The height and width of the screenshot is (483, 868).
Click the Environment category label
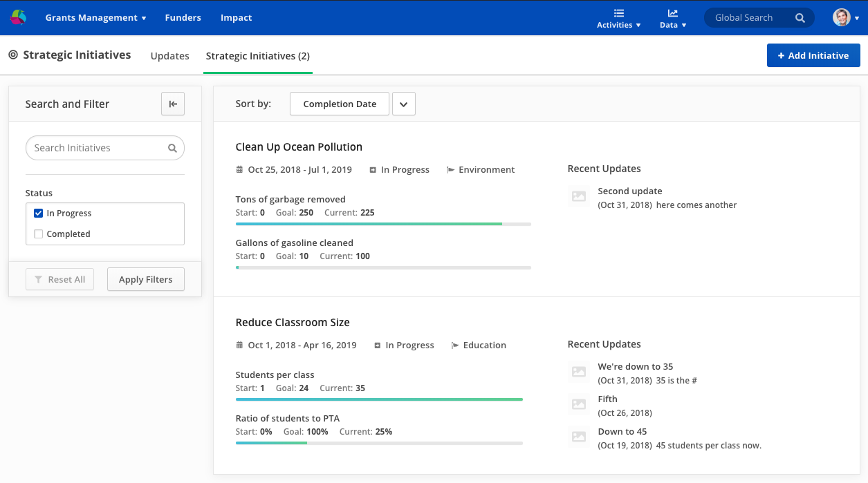(x=487, y=169)
